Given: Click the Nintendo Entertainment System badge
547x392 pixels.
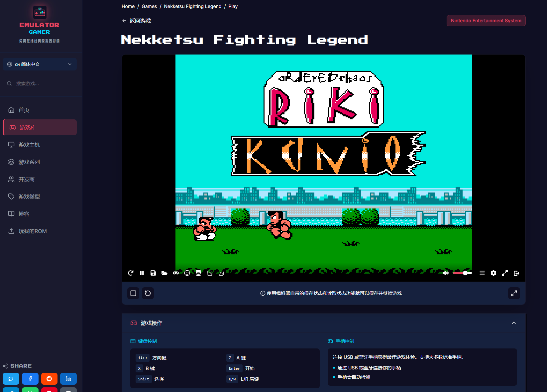Looking at the screenshot, I should point(486,21).
